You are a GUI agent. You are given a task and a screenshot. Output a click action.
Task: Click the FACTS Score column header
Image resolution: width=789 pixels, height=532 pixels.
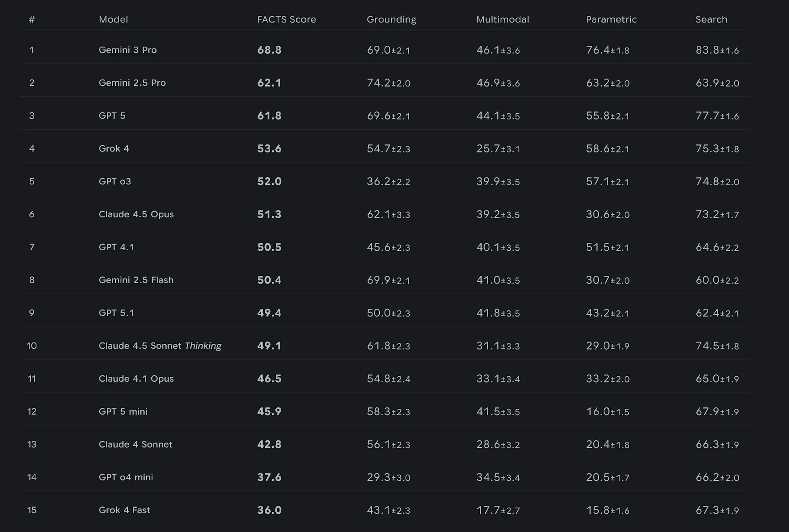click(286, 19)
